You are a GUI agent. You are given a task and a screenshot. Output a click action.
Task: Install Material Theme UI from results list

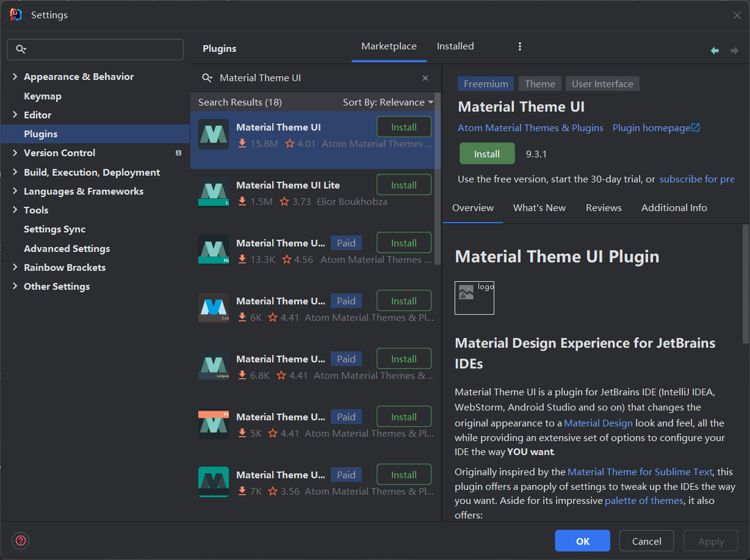point(404,127)
